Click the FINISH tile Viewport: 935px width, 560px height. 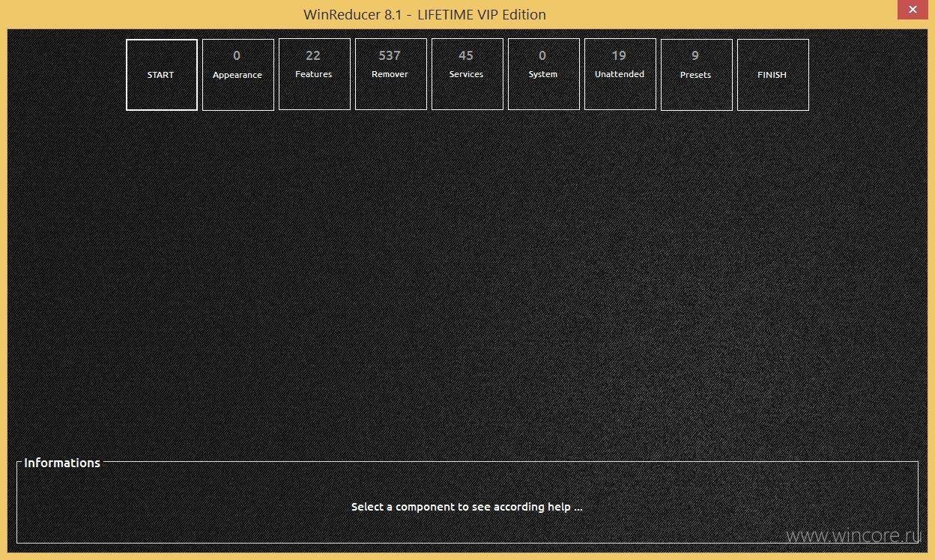[772, 75]
